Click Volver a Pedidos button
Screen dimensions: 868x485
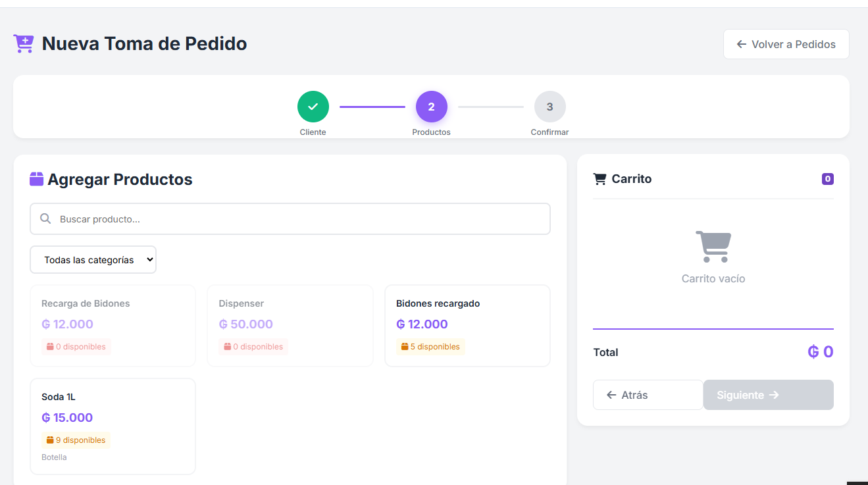[x=786, y=44]
